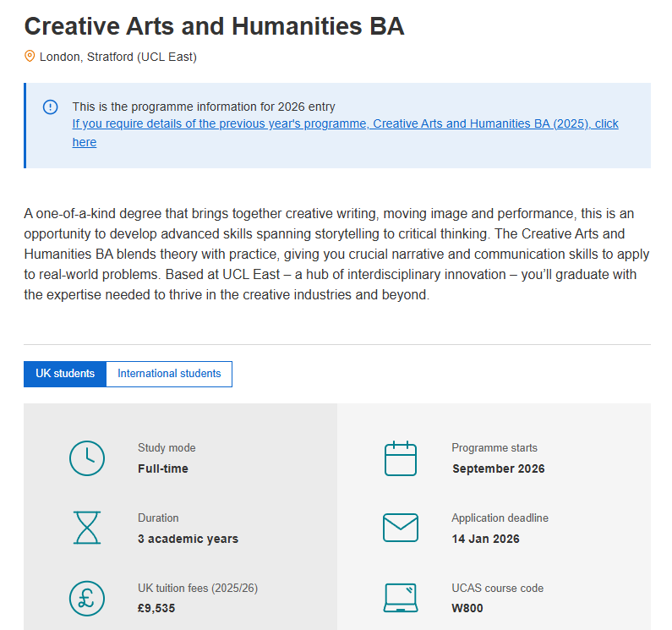Click the info circle icon in the notice
The width and height of the screenshot is (672, 630).
50,107
